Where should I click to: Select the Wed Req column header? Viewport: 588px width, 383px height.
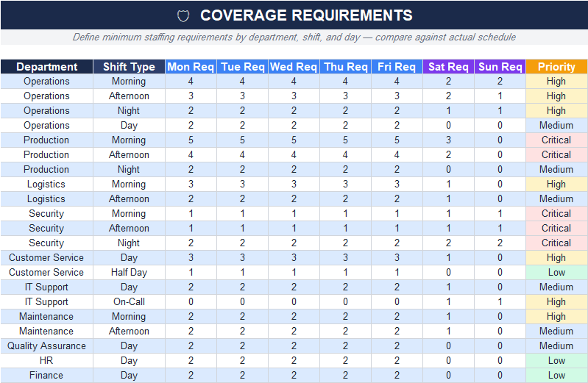point(294,66)
